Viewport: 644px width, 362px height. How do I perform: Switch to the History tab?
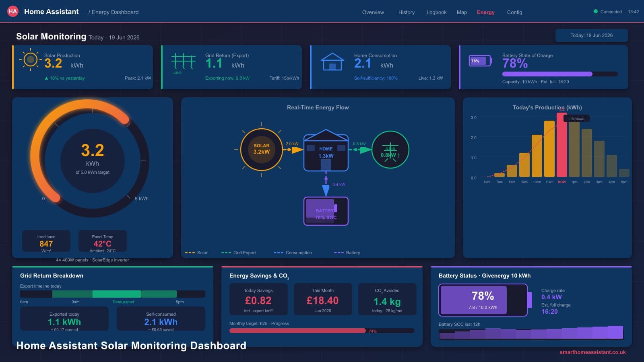tap(407, 12)
